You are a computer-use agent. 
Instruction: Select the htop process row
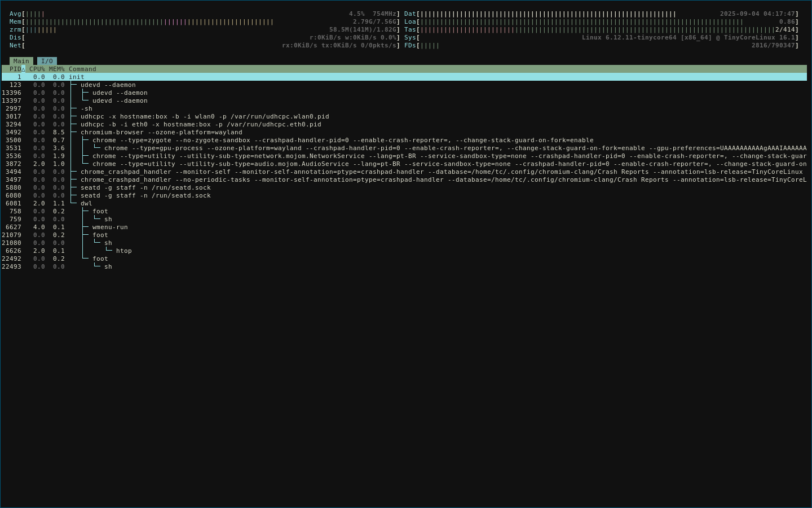pos(404,251)
